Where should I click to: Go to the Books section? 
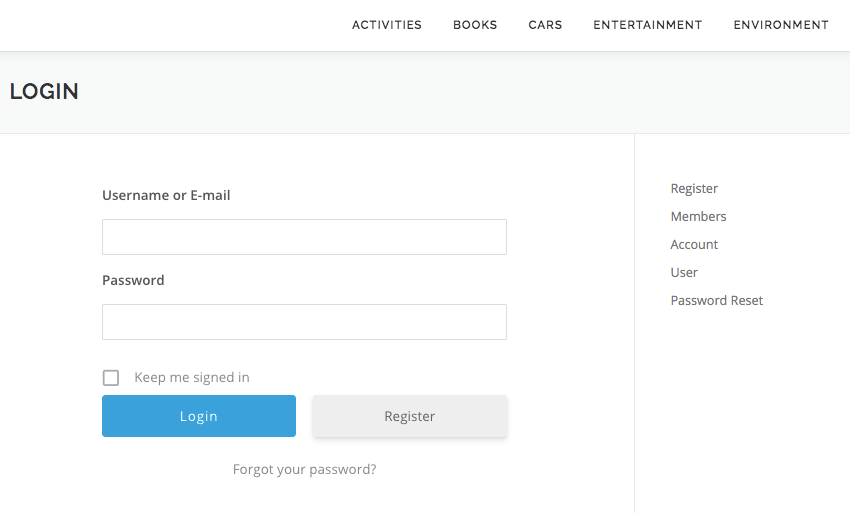[x=475, y=25]
